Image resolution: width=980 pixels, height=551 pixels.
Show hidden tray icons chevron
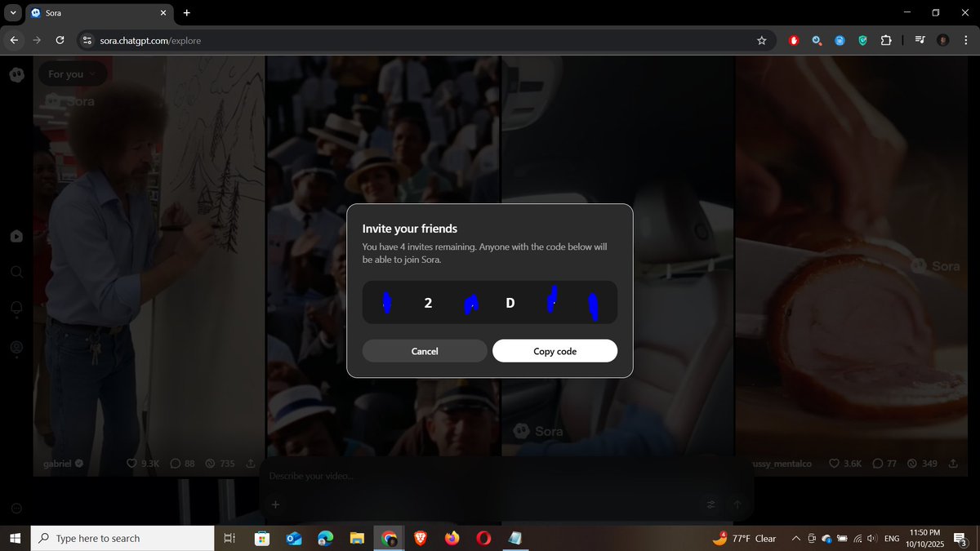click(796, 538)
